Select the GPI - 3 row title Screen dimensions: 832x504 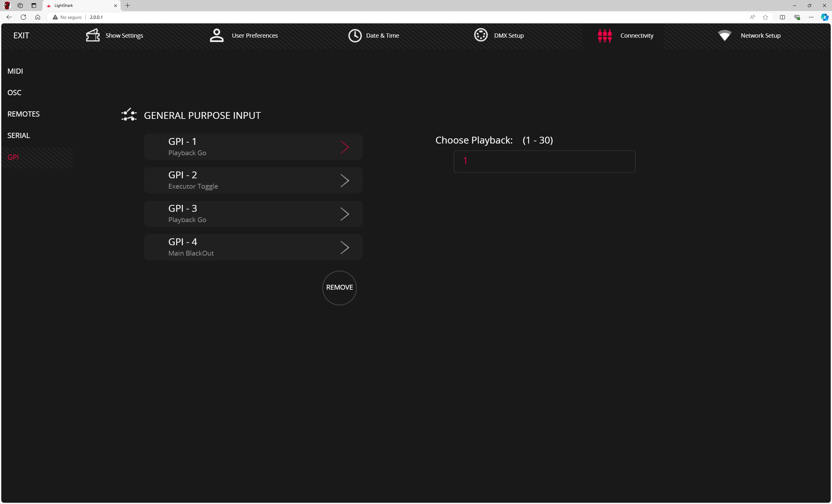[183, 208]
